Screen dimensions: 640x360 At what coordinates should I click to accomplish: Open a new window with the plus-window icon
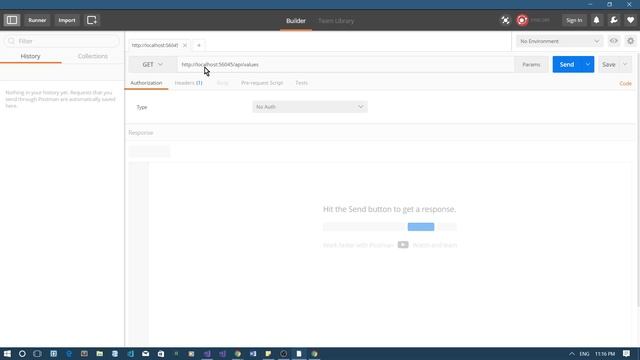[x=92, y=20]
